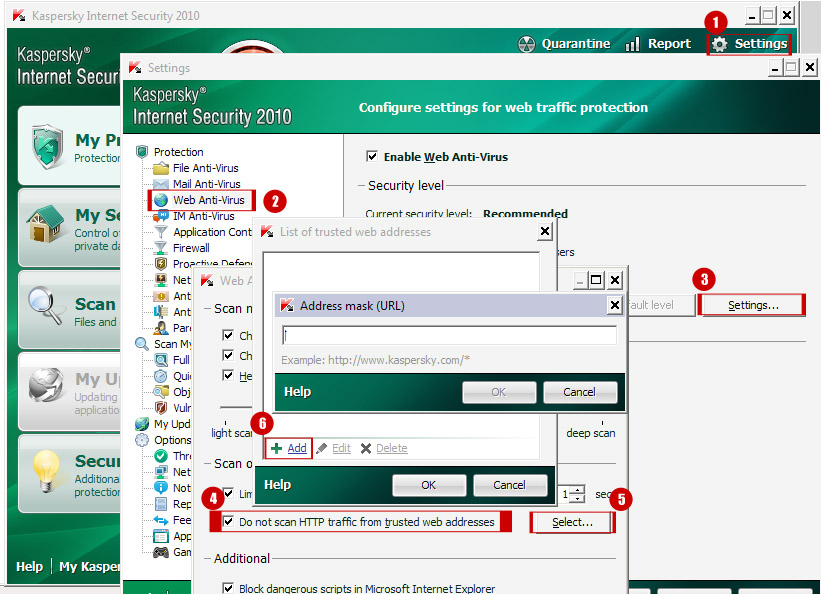Toggle Enable Web Anti-Virus checkbox
Viewport: 821px width, 594px height.
click(x=372, y=156)
